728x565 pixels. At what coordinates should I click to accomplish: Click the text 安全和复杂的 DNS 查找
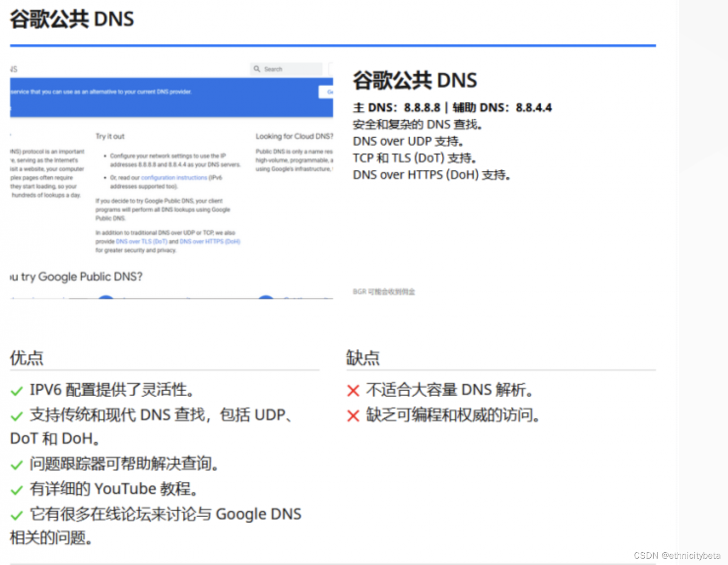click(x=417, y=125)
